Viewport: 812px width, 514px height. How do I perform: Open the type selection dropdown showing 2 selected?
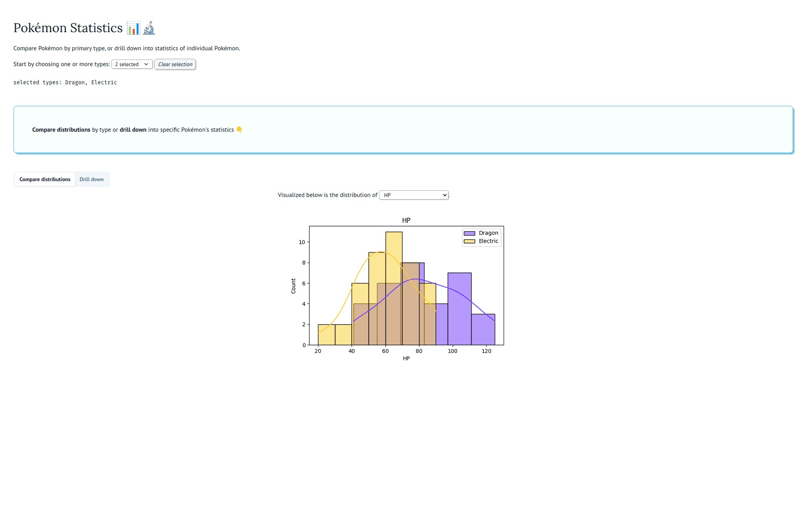132,64
